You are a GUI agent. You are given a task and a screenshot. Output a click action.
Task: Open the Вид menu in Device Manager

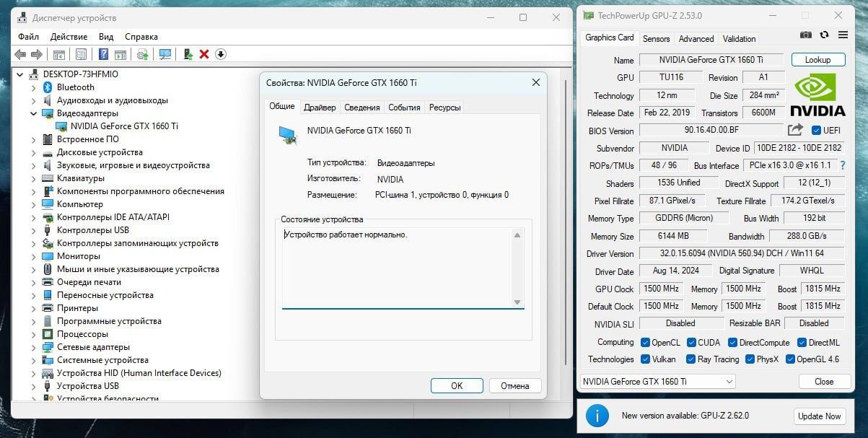[x=106, y=37]
